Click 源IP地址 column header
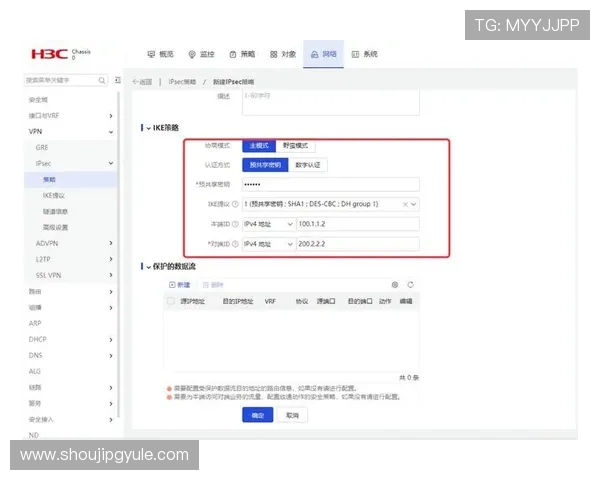 click(192, 302)
